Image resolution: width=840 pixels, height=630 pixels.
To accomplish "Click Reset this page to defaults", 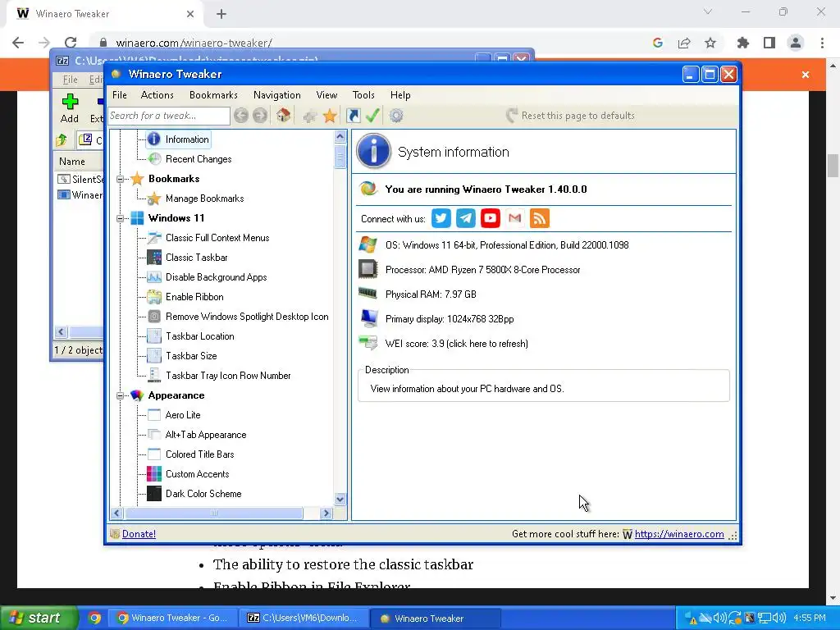I will click(x=571, y=115).
